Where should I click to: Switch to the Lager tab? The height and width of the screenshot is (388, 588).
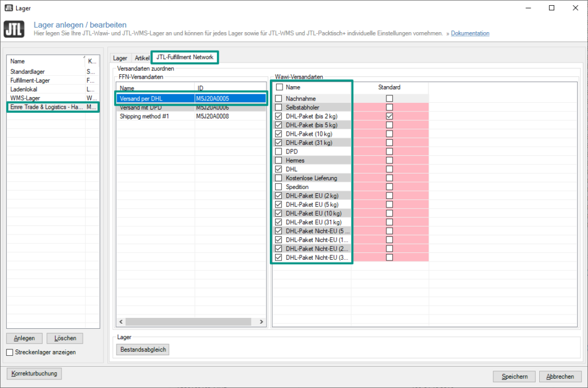[120, 57]
